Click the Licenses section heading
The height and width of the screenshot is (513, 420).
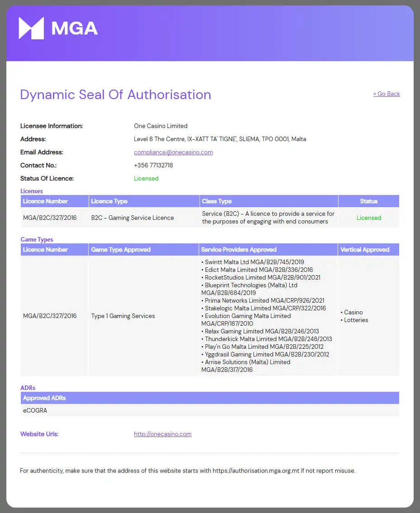click(x=31, y=191)
